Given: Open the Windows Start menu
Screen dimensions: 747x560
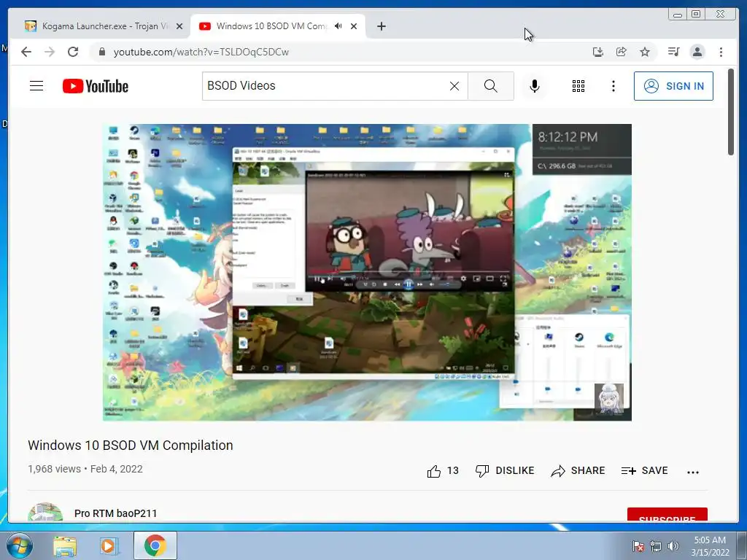Looking at the screenshot, I should [x=19, y=545].
